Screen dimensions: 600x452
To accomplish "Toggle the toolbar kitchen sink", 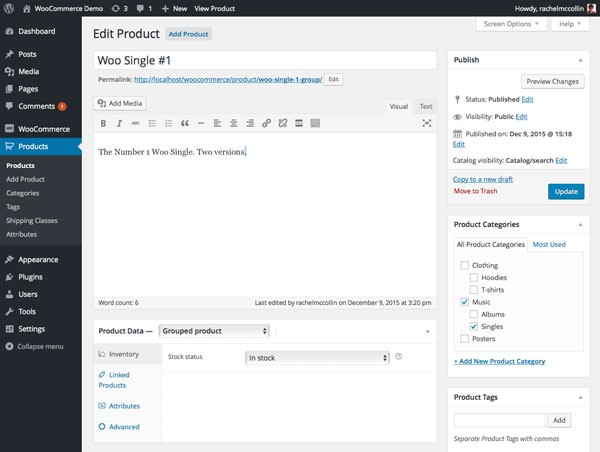I will (x=315, y=123).
